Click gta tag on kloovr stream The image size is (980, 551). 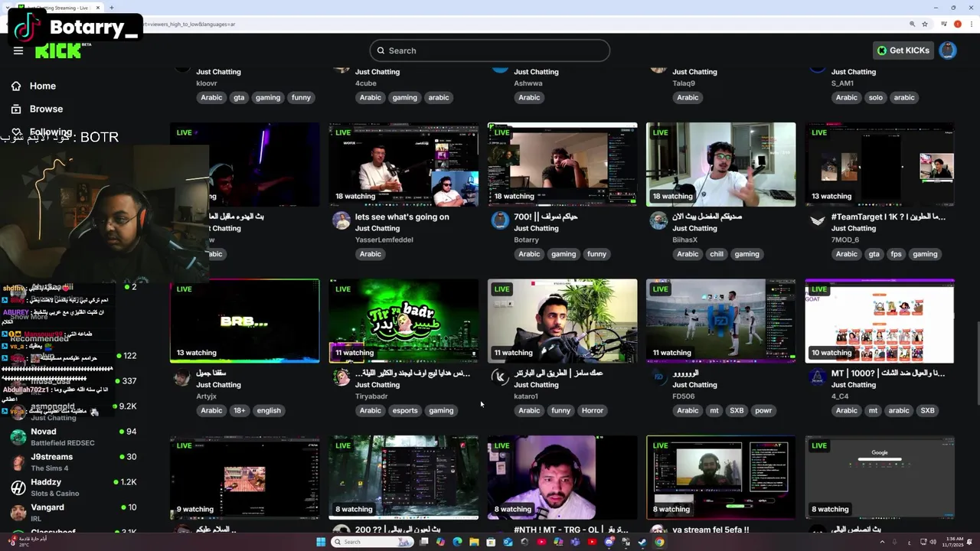(239, 97)
